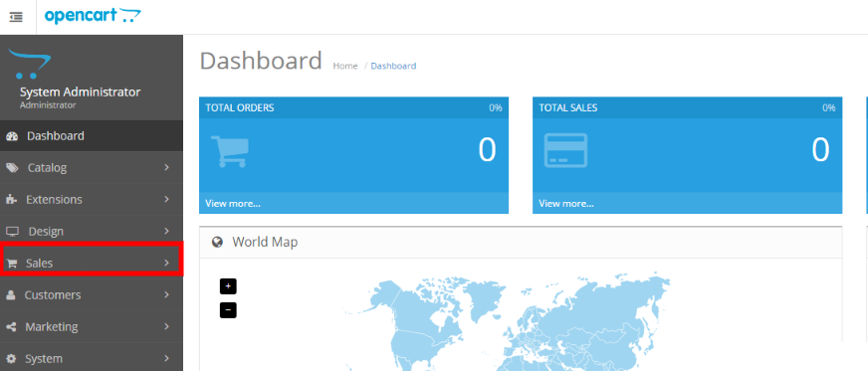
Task: Expand the Marketing menu chevron
Action: (x=166, y=327)
